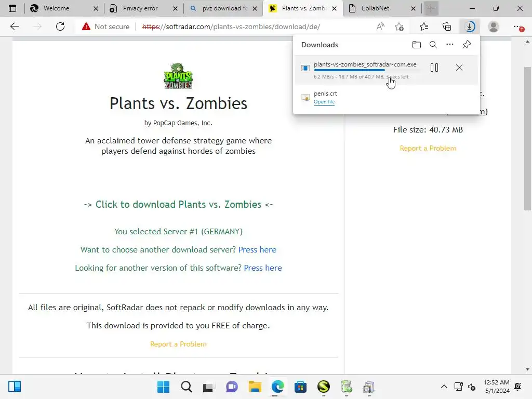Open the Chat app on taskbar
532x399 pixels.
pos(232,387)
